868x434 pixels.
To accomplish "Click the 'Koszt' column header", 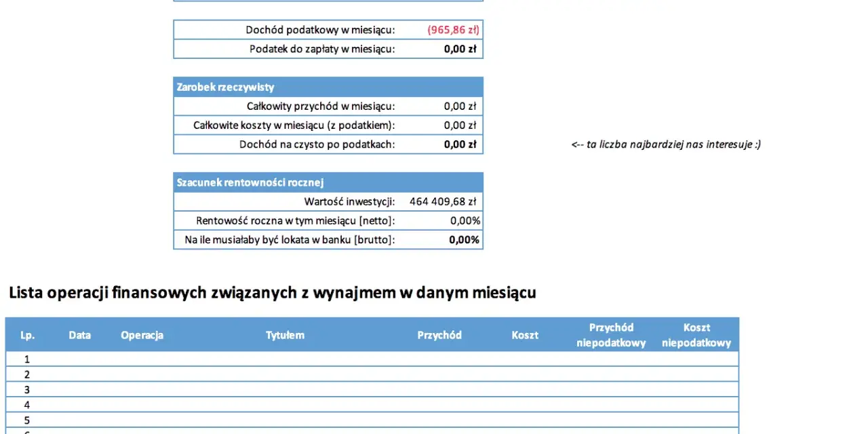I will tap(525, 335).
